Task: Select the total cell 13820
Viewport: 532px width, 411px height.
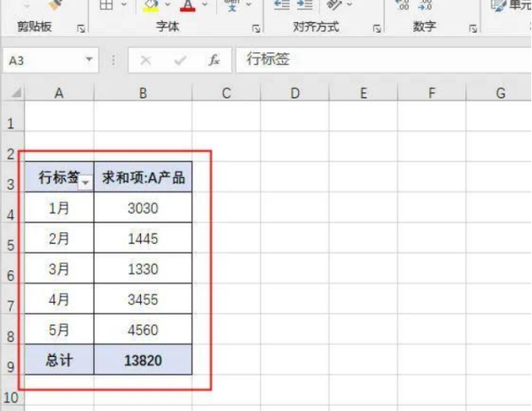Action: 143,360
